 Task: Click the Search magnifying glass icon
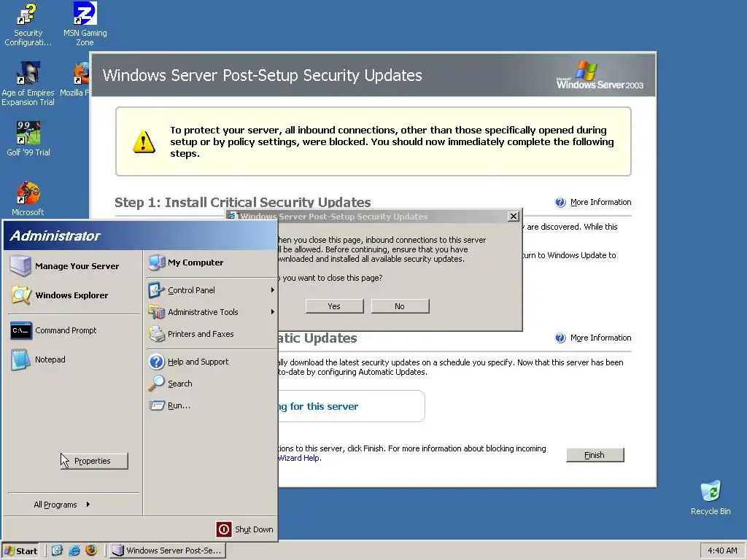[x=156, y=384]
